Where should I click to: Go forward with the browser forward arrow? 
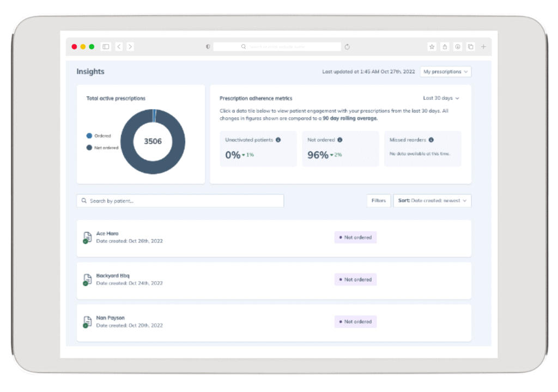tap(130, 47)
